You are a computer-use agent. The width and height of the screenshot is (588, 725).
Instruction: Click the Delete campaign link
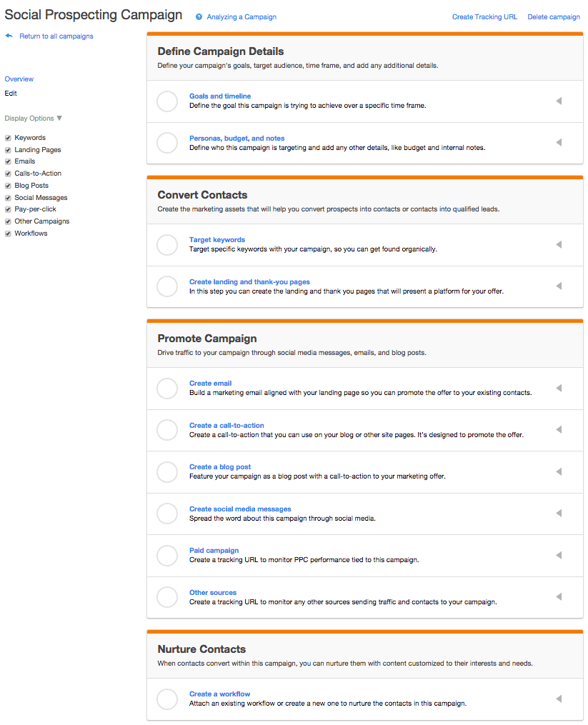click(553, 16)
